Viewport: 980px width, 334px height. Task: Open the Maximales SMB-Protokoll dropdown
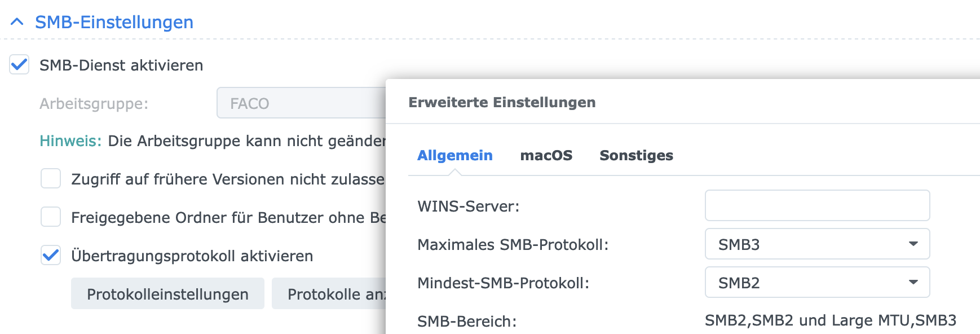(x=816, y=244)
